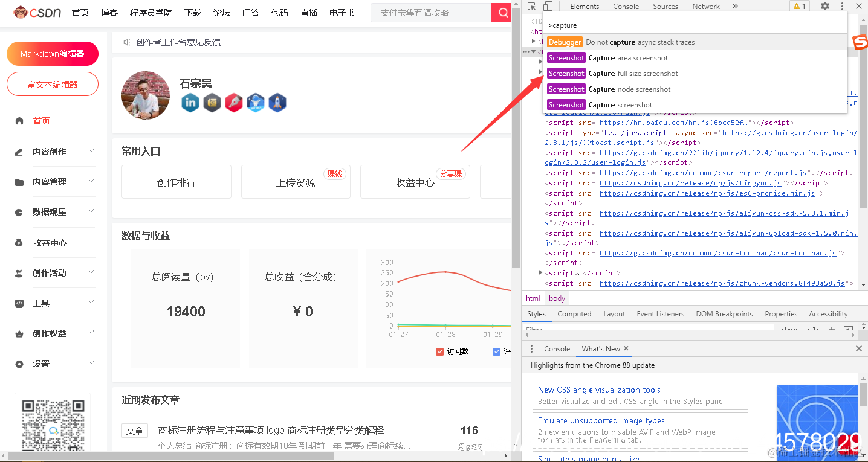Select Capture node screenshot command

click(x=695, y=89)
